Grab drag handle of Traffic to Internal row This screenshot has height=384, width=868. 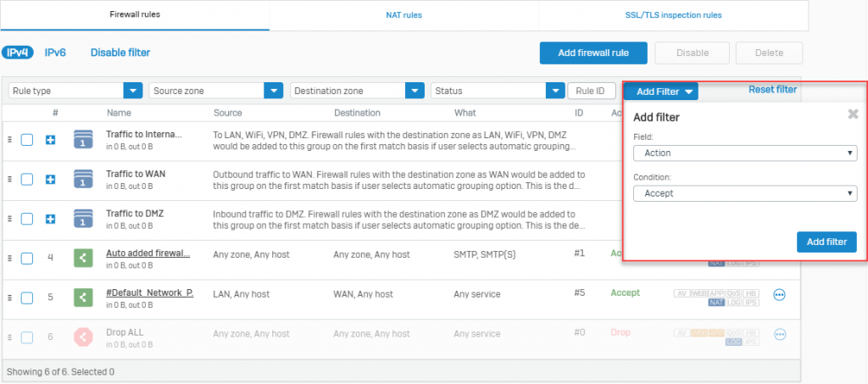pos(9,140)
